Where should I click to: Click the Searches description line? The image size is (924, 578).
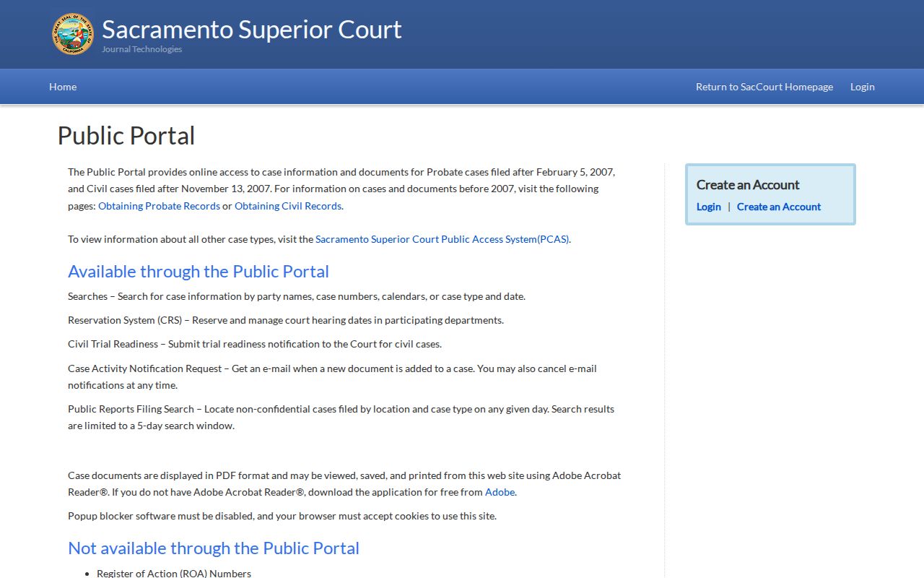[297, 296]
